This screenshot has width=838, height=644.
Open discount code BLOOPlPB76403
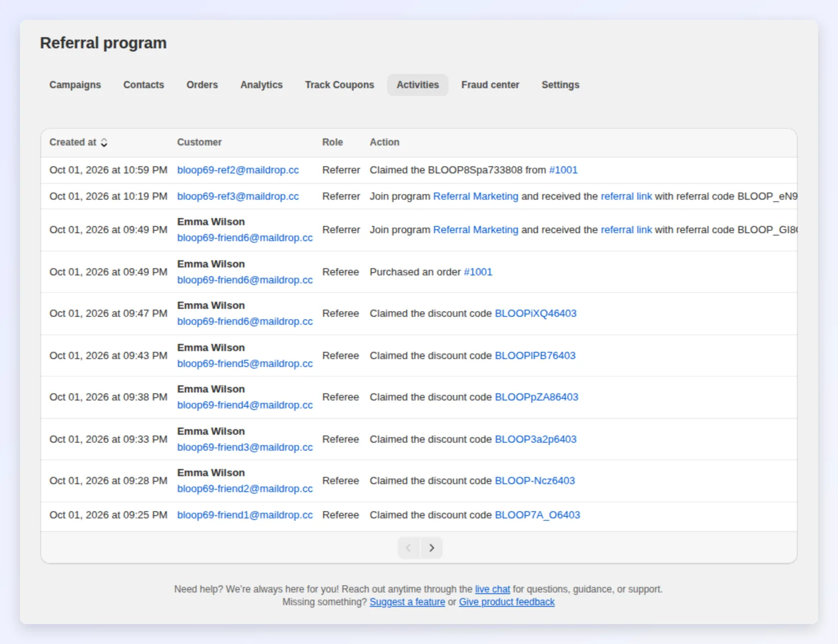click(535, 356)
